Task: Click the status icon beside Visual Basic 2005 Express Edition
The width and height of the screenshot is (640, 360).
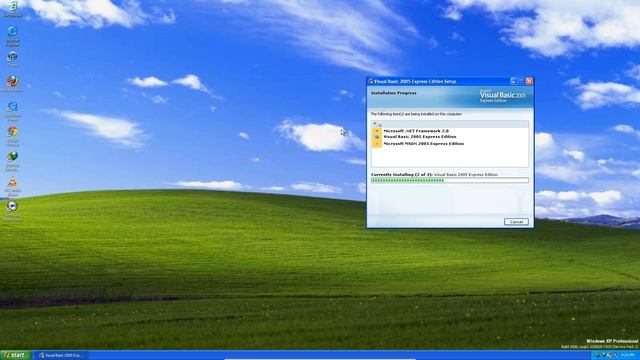Action: [377, 137]
